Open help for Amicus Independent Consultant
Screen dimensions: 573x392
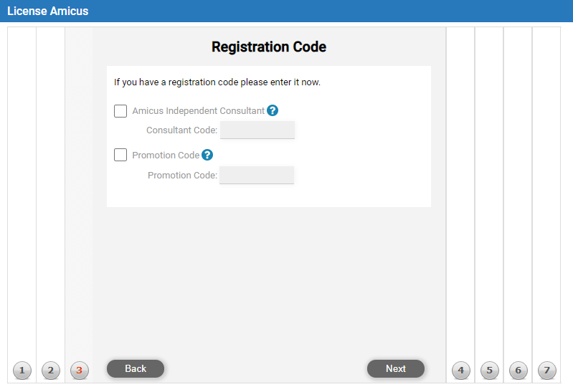click(x=273, y=110)
